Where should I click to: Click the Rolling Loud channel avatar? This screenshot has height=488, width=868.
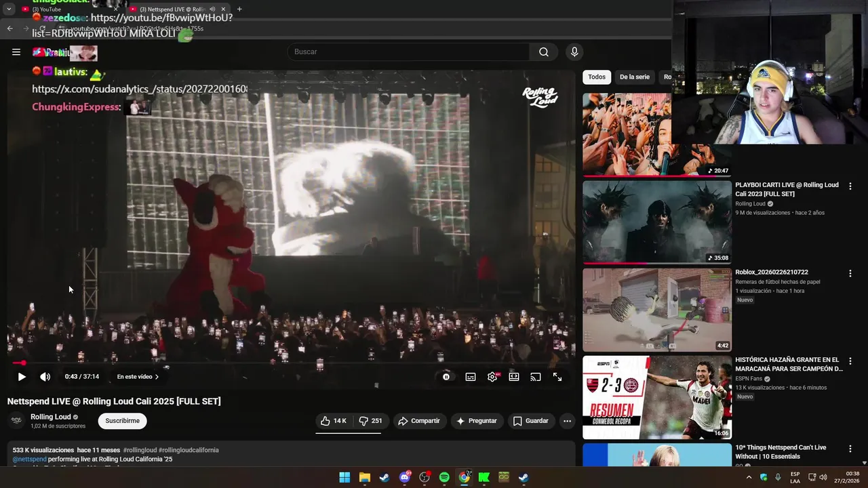click(x=17, y=421)
